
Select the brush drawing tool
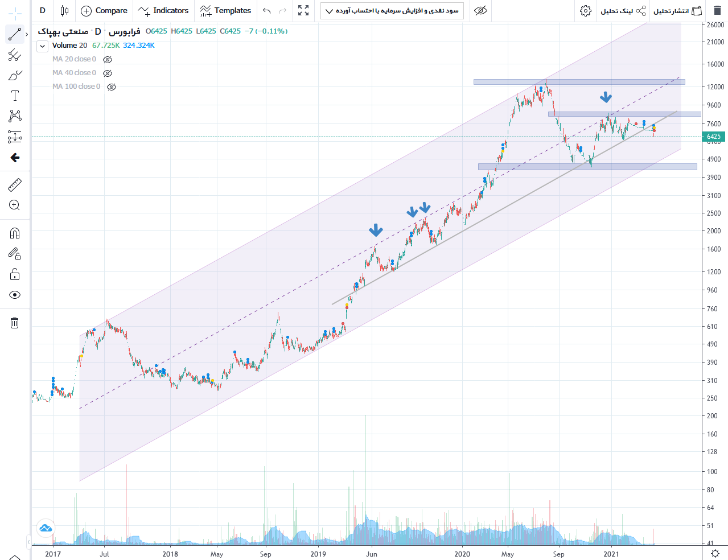tap(15, 76)
